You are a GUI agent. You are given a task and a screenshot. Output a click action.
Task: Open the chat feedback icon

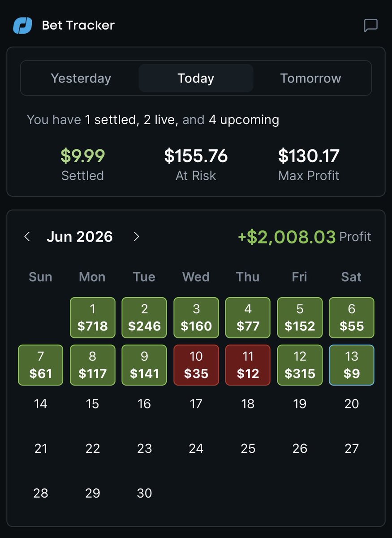[x=370, y=26]
